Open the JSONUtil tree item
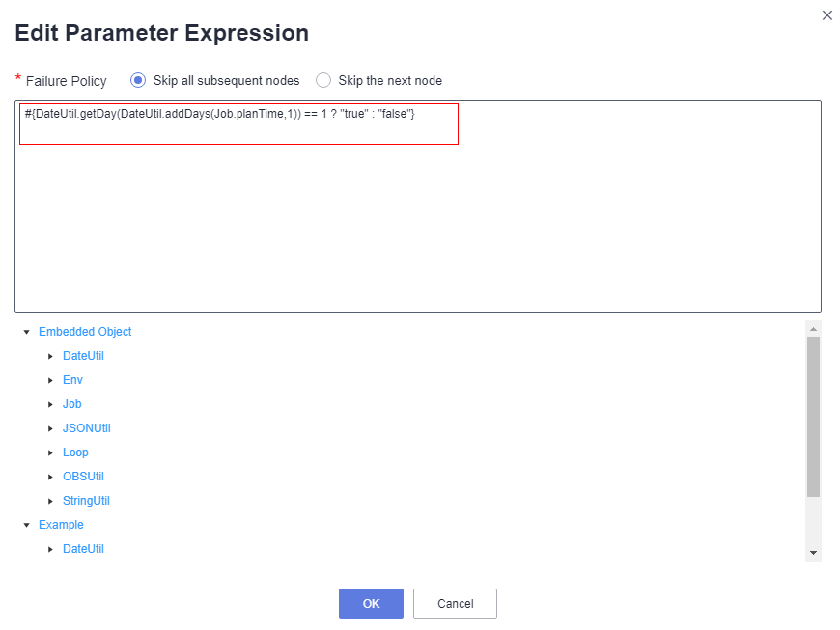 click(86, 428)
